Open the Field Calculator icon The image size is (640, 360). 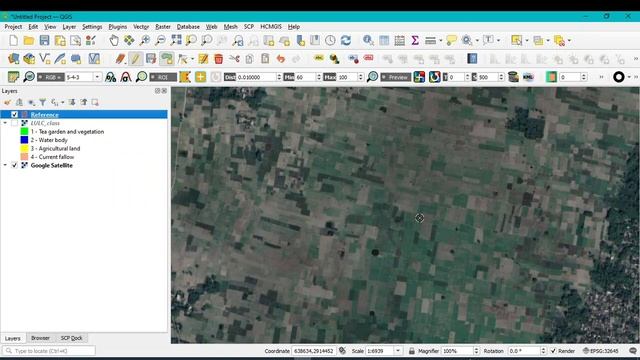pos(400,40)
